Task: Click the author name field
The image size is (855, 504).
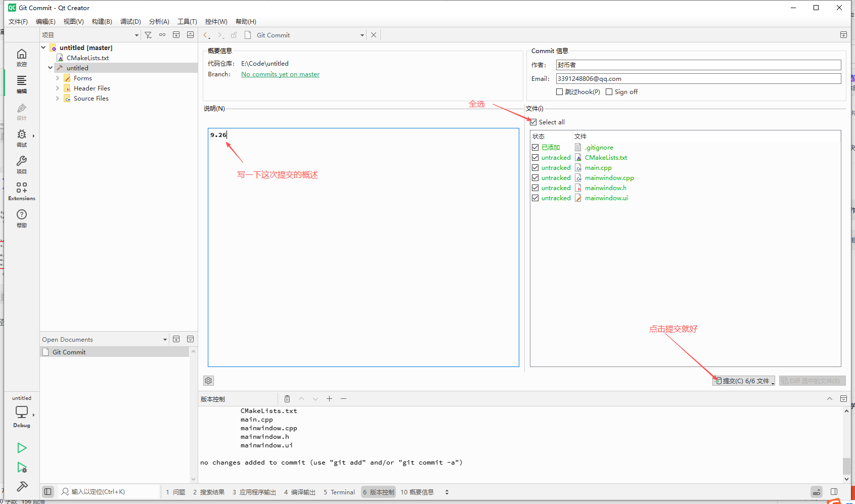Action: (698, 65)
